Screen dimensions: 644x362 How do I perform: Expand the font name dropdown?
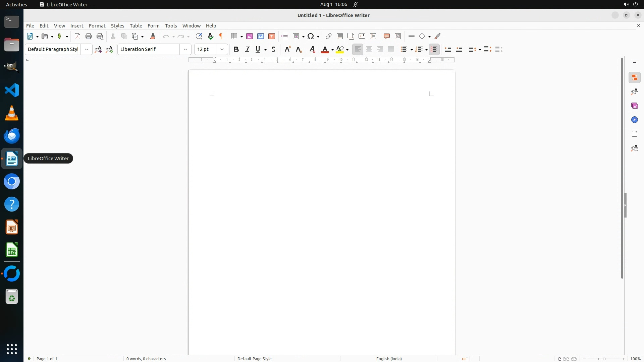pyautogui.click(x=185, y=49)
